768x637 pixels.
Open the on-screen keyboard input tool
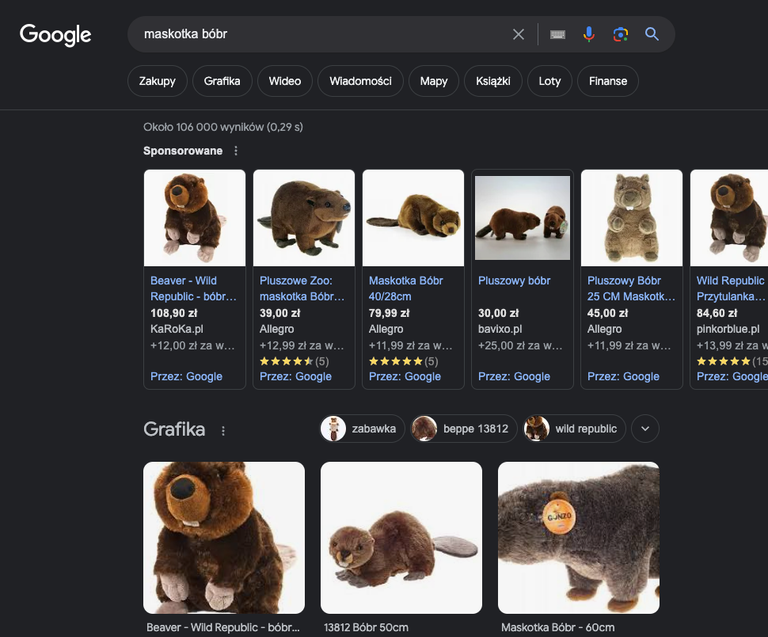point(557,34)
